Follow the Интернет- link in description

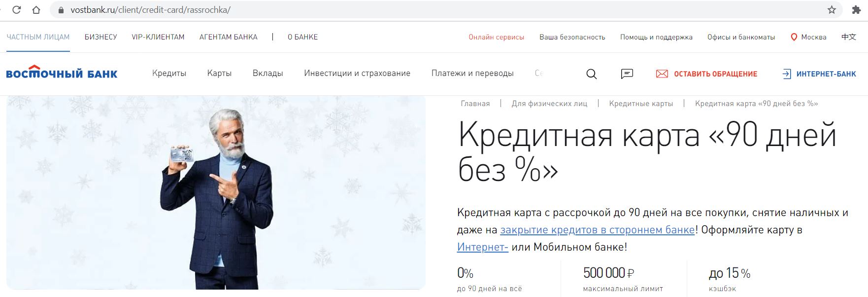(x=483, y=247)
